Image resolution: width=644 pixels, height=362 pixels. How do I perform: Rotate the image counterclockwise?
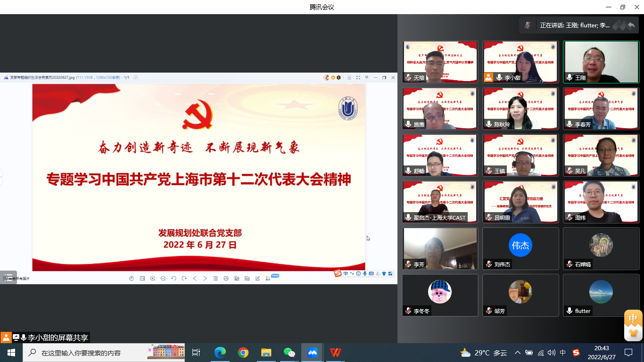coord(173,278)
